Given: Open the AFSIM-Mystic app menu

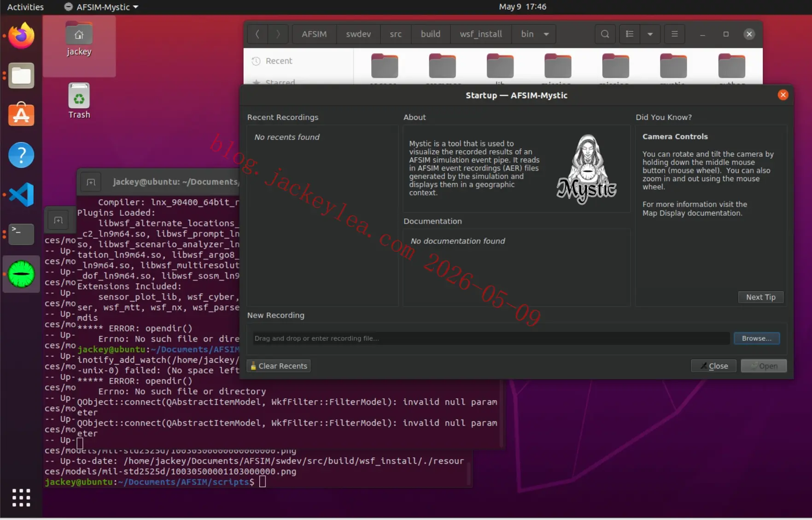Looking at the screenshot, I should point(101,7).
